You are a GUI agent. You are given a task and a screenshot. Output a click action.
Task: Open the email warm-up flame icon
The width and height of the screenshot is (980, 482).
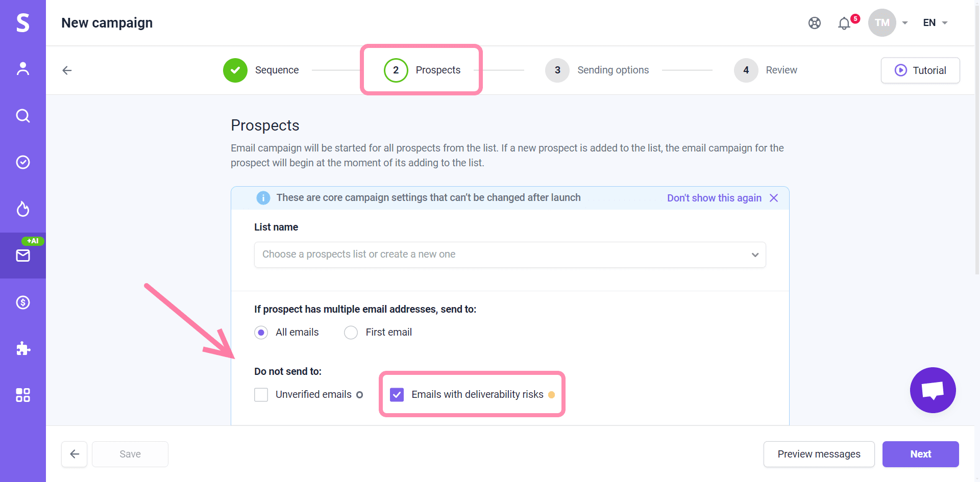point(23,209)
